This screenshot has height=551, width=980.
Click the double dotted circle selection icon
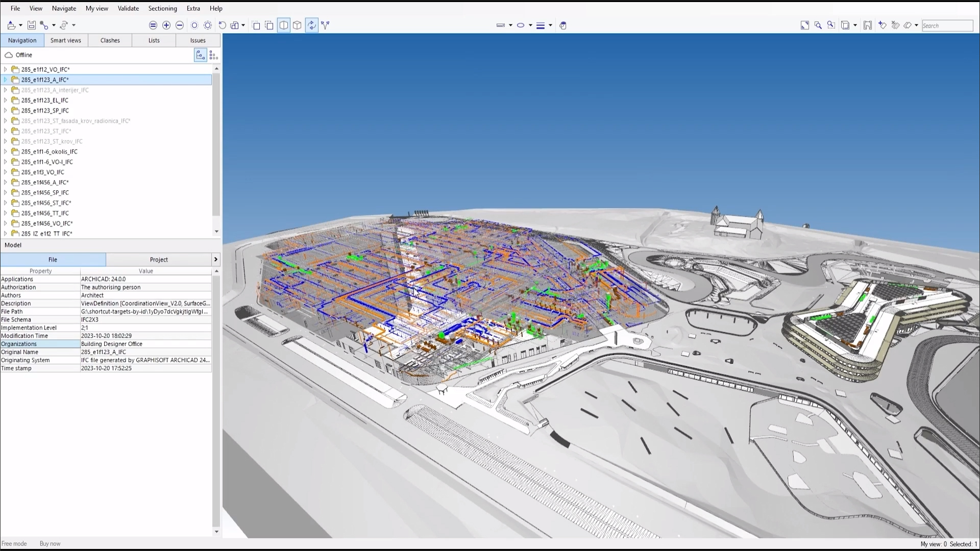coord(208,26)
